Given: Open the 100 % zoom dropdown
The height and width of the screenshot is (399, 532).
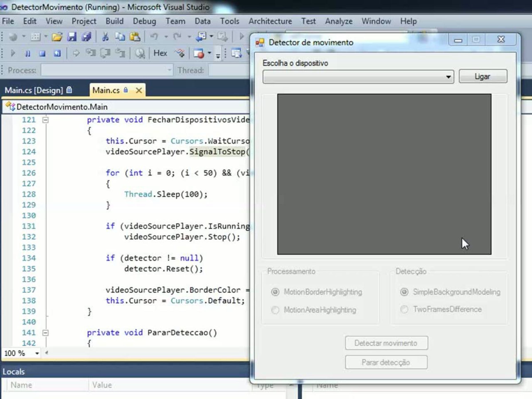Looking at the screenshot, I should click(37, 353).
